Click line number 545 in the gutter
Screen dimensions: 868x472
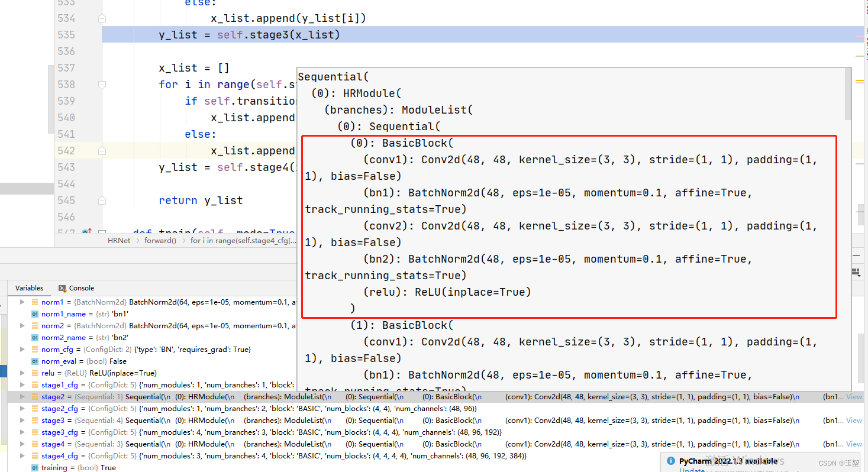tap(66, 201)
